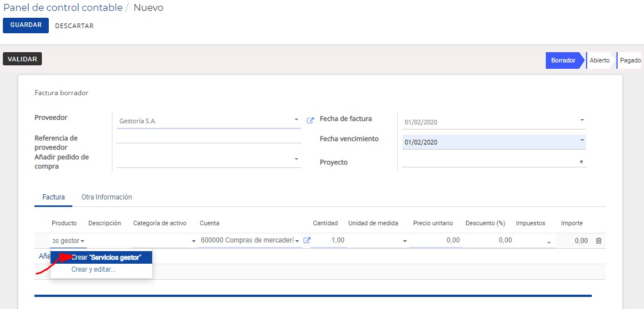The image size is (644, 309).
Task: Expand the Proveedor dropdown arrow
Action: tap(296, 120)
